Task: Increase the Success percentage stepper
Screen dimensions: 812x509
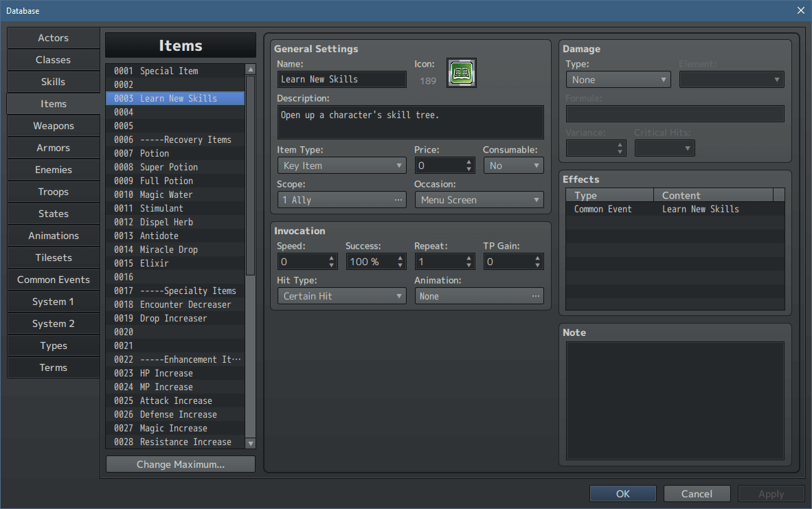Action: click(x=400, y=258)
